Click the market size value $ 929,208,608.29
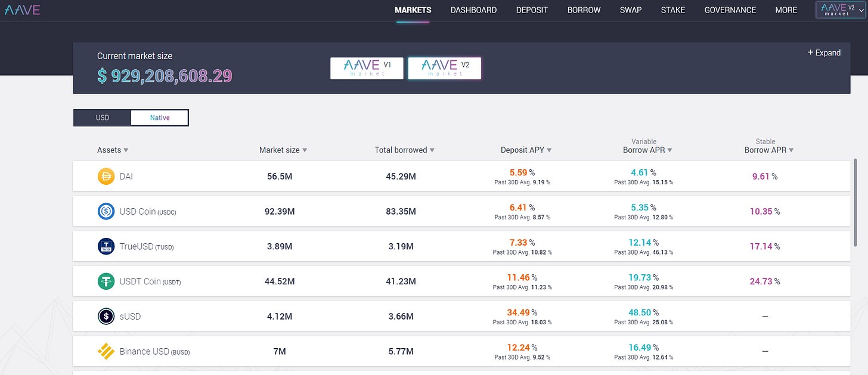This screenshot has width=868, height=375. pyautogui.click(x=165, y=76)
